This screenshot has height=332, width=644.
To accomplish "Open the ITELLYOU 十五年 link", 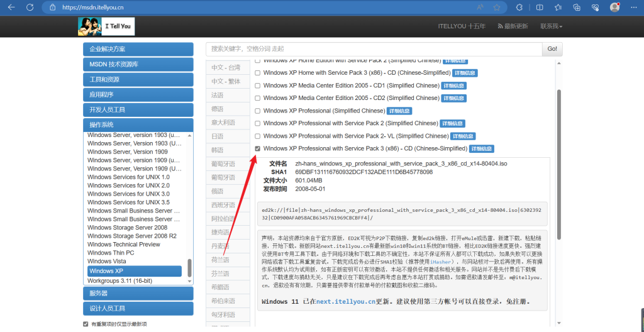I will (462, 26).
